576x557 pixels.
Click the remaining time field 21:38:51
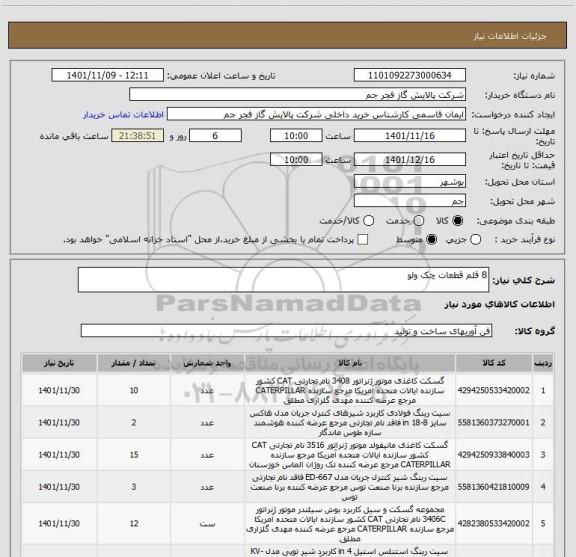(137, 136)
